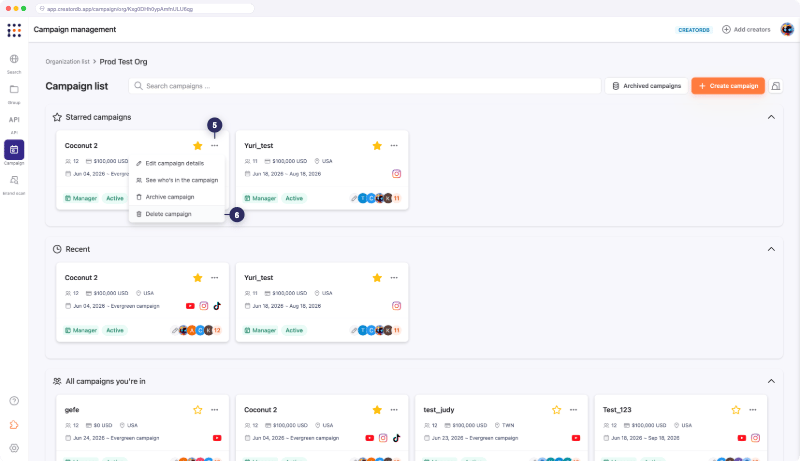Click TikTok icon on Recent Coconut 2 card
Screen dimensions: 800x461
pyautogui.click(x=217, y=306)
